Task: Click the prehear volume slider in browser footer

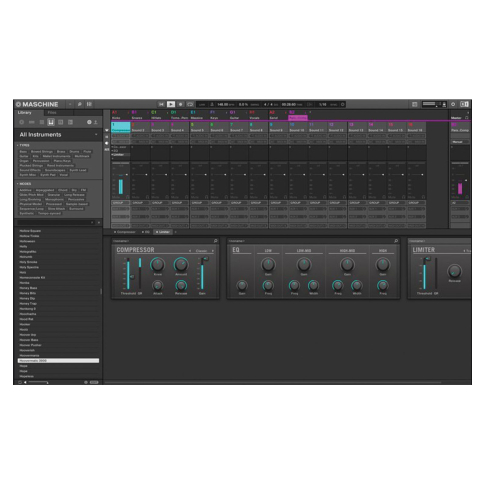Action: click(38, 382)
